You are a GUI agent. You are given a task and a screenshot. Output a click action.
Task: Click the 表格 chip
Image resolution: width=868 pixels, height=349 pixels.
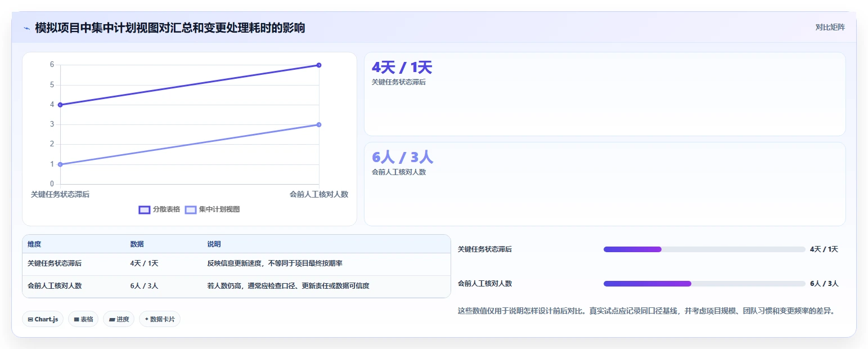tap(83, 319)
